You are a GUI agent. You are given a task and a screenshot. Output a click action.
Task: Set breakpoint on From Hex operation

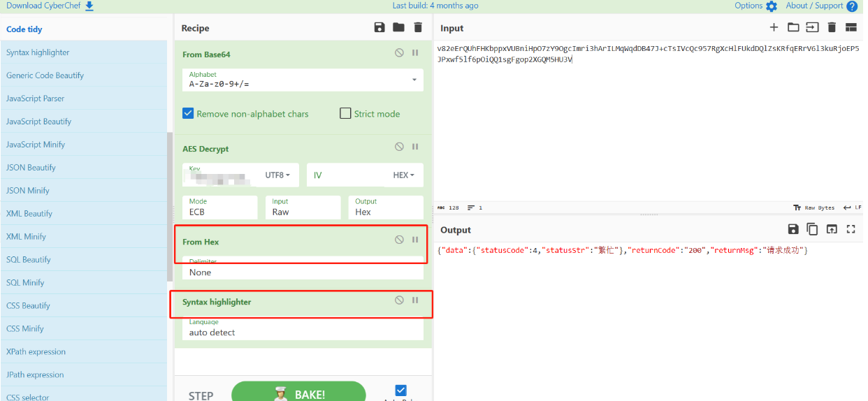(x=415, y=240)
